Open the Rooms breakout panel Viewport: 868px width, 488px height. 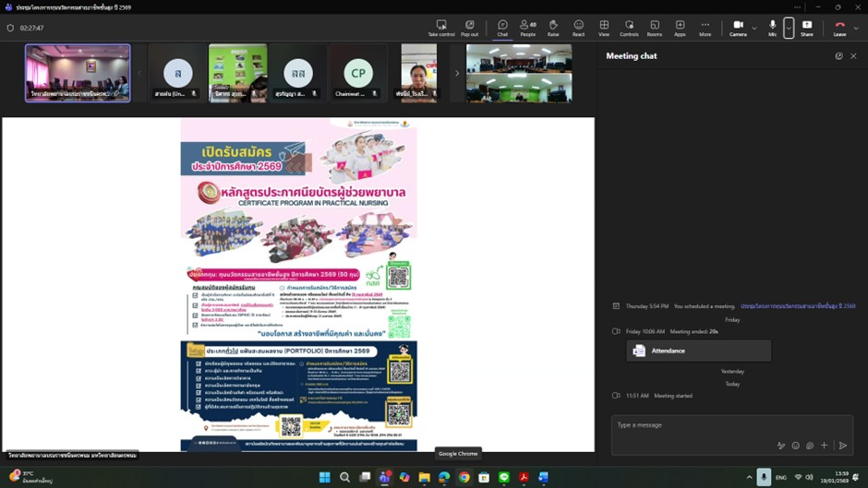654,28
